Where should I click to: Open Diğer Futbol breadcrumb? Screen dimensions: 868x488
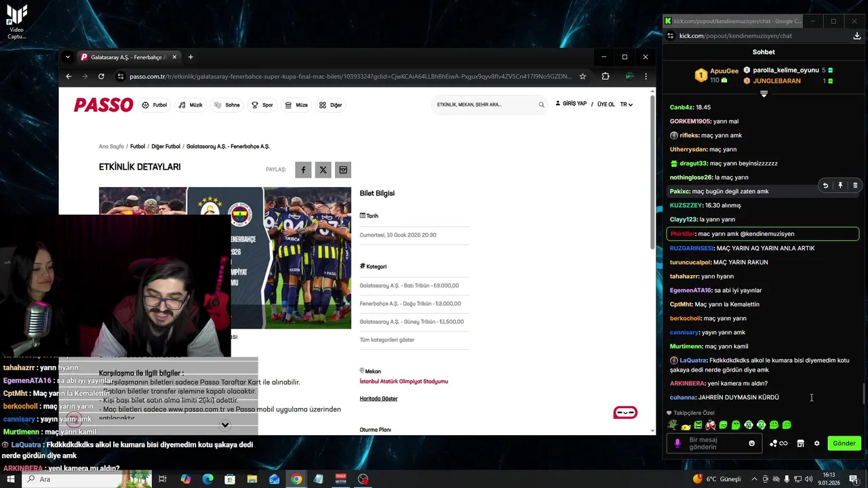tap(165, 146)
